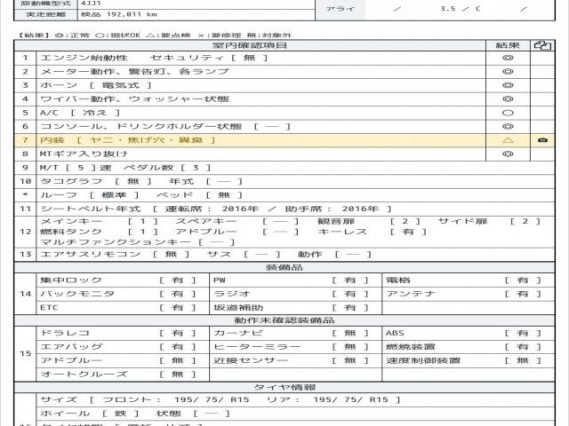569x426 pixels.
Task: Click the triangle result for 内装 row 7
Action: pos(508,140)
